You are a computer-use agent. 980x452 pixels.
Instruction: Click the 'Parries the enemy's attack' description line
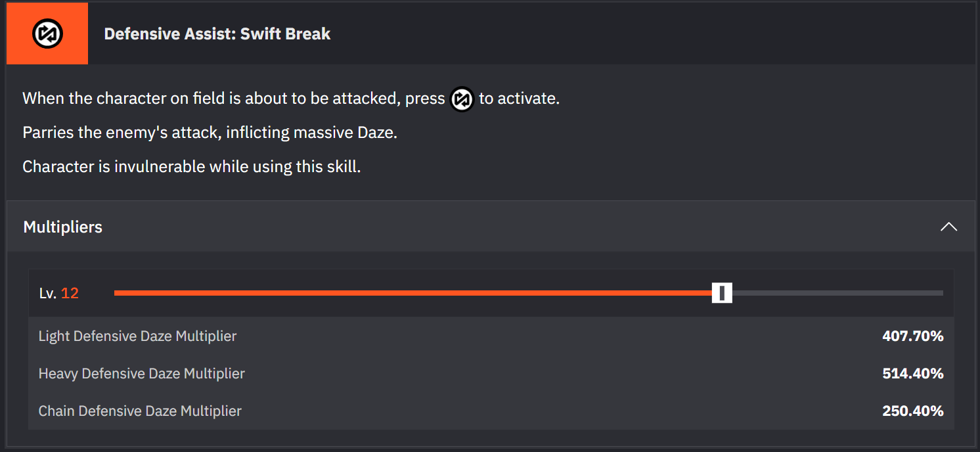210,133
